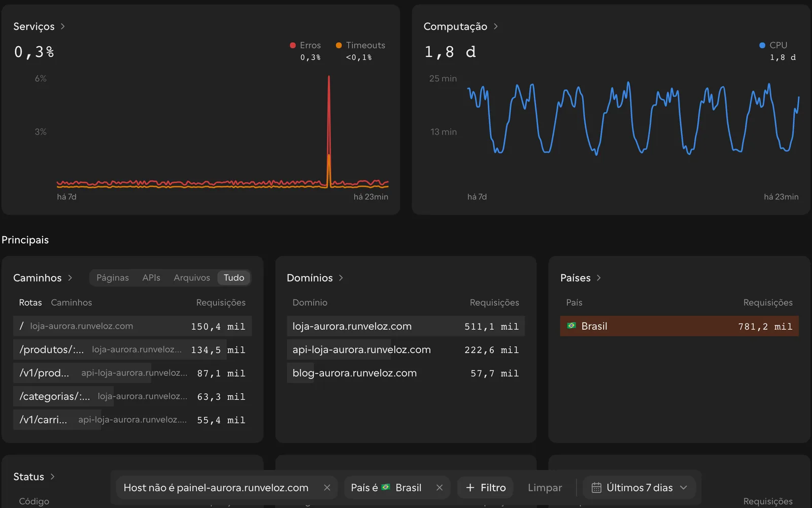
Task: Click the Brazil flag icon in Países row
Action: click(x=571, y=326)
